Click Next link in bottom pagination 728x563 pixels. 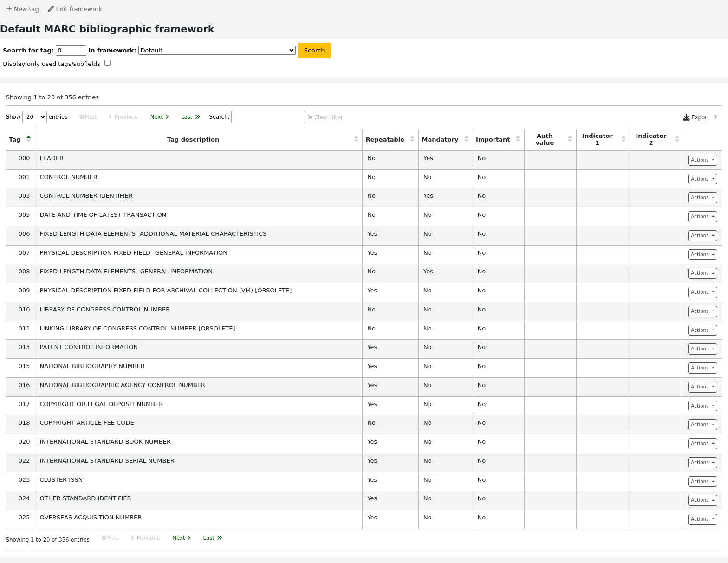tap(181, 538)
